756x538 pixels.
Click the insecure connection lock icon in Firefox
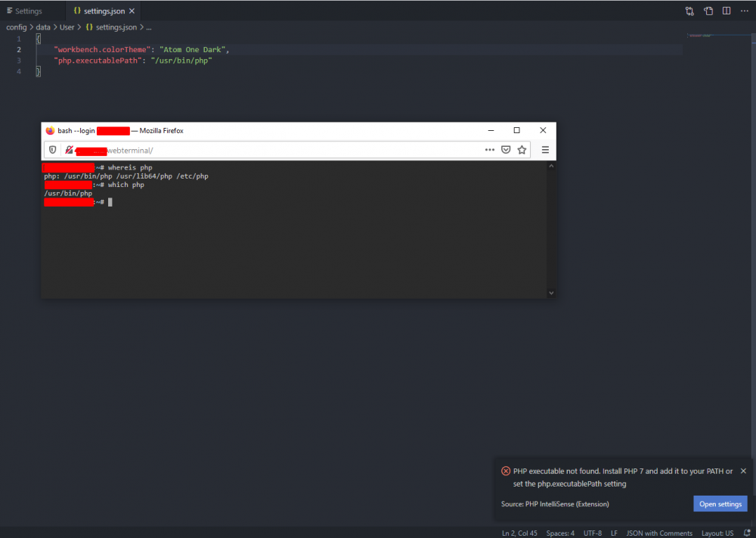[69, 150]
